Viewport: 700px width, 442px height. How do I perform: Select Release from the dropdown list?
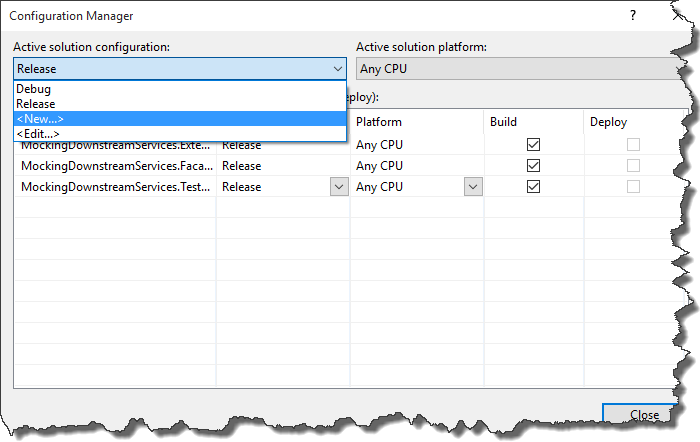tap(180, 104)
